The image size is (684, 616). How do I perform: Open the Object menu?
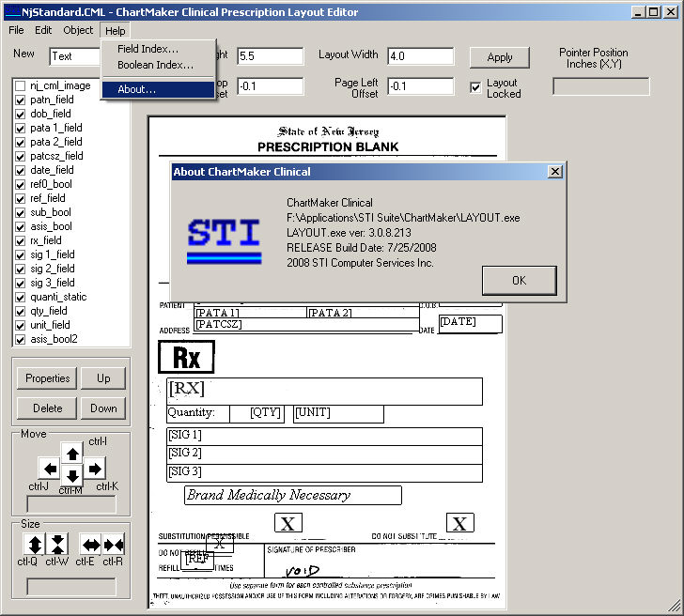click(78, 30)
